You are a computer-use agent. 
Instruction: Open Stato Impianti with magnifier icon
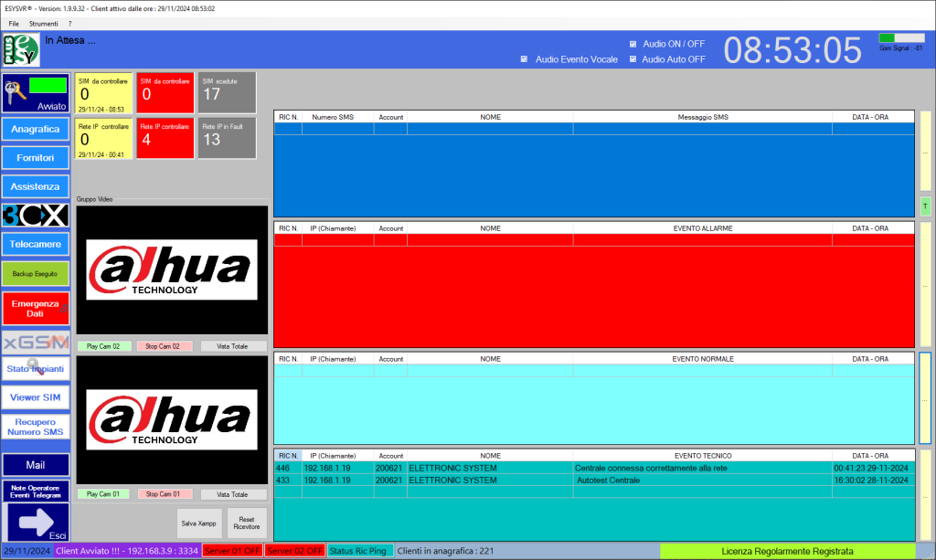[x=36, y=368]
